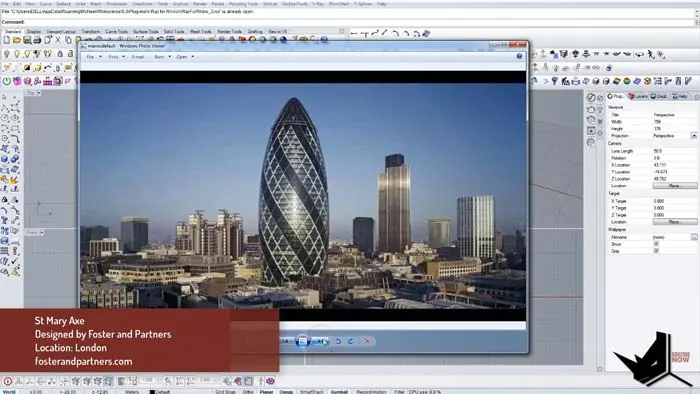Toggle the Wallpaper Gray checkbox

tap(656, 251)
